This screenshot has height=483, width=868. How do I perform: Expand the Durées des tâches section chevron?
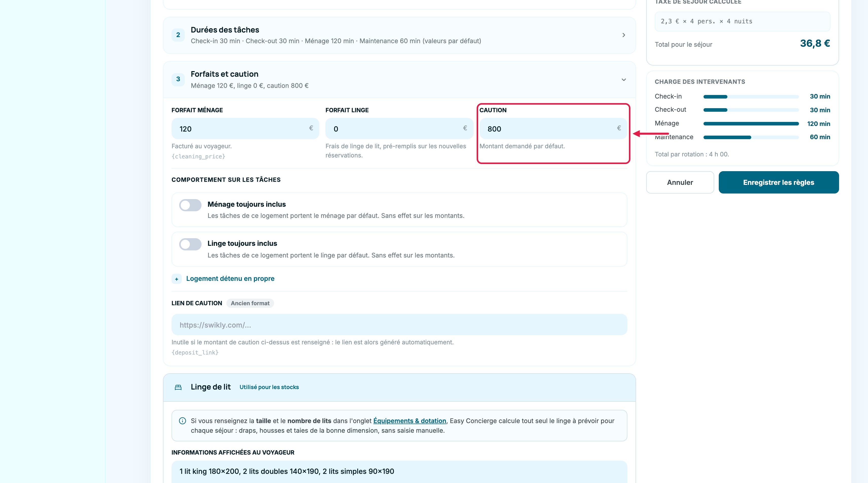[x=624, y=35]
